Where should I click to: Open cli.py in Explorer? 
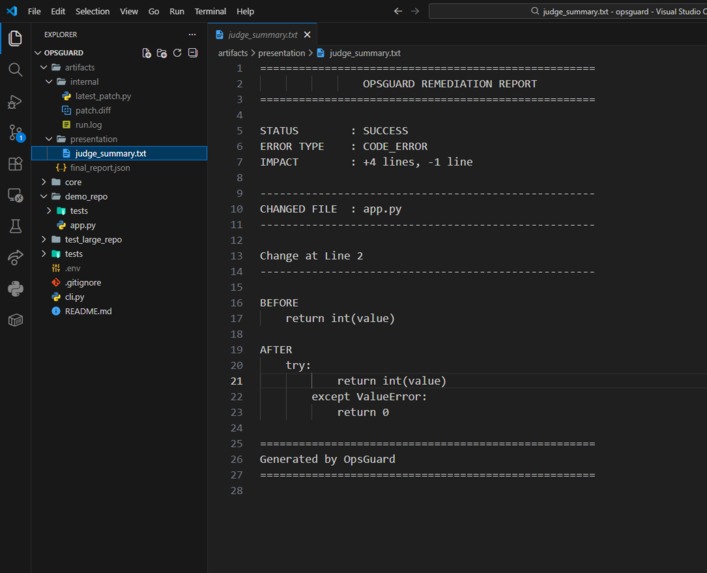74,297
